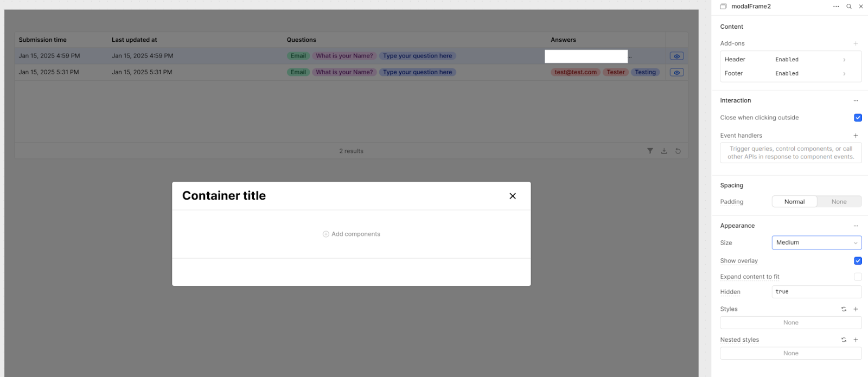This screenshot has height=377, width=868.
Task: Click the Nested styles None box
Action: 790,353
